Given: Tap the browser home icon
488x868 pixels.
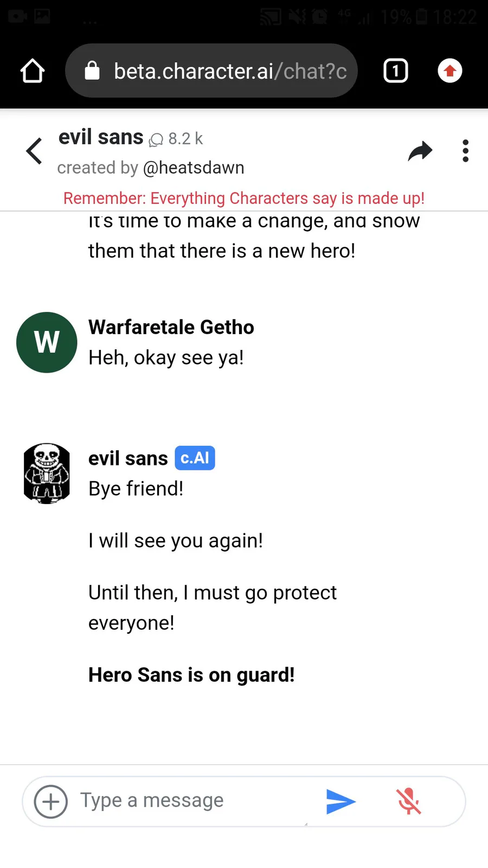Looking at the screenshot, I should point(33,71).
